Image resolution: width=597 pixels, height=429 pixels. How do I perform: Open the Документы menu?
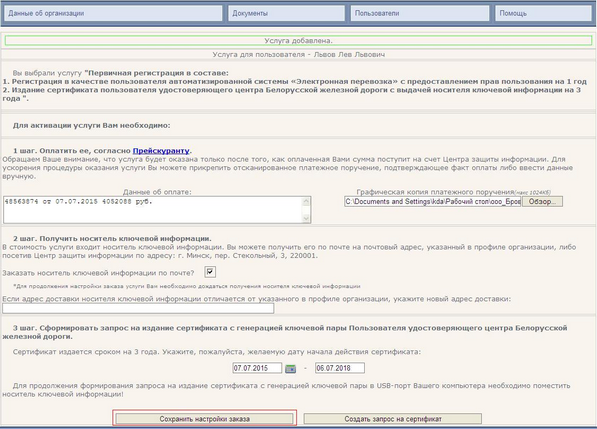(286, 13)
